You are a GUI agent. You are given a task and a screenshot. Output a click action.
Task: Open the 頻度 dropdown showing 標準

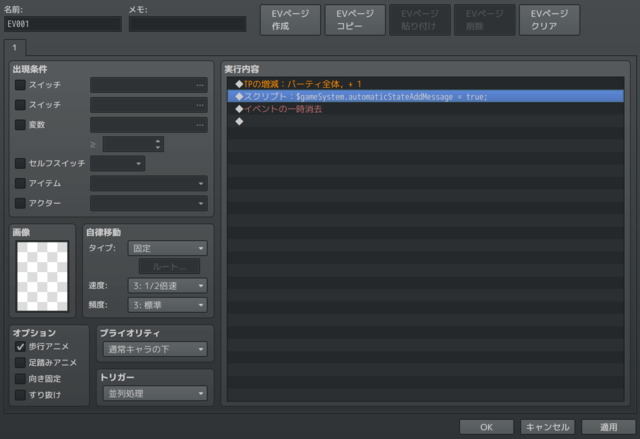168,305
